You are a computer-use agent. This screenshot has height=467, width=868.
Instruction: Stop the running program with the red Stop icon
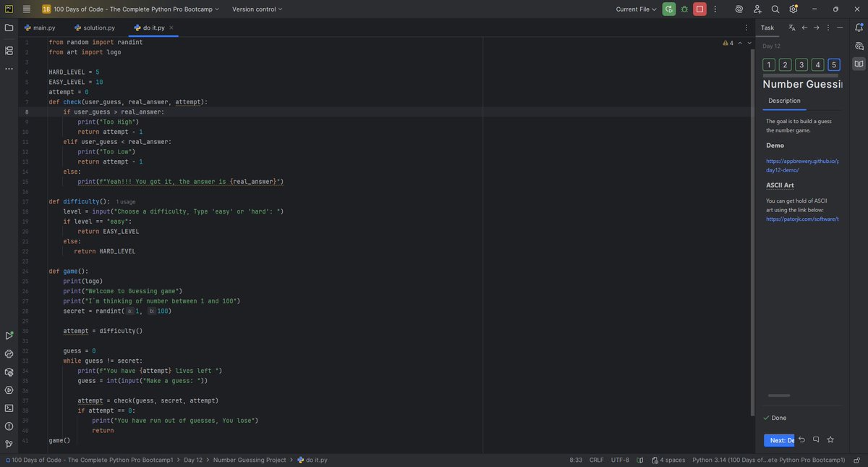point(699,9)
